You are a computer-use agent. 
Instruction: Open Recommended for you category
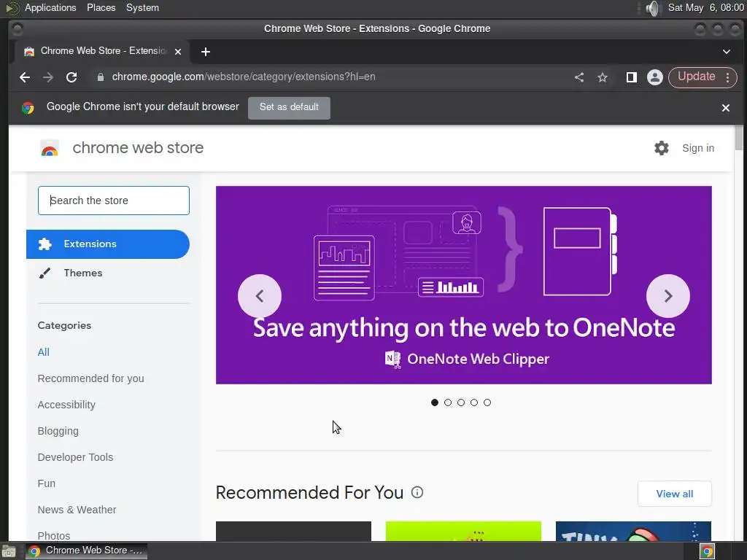pos(90,378)
